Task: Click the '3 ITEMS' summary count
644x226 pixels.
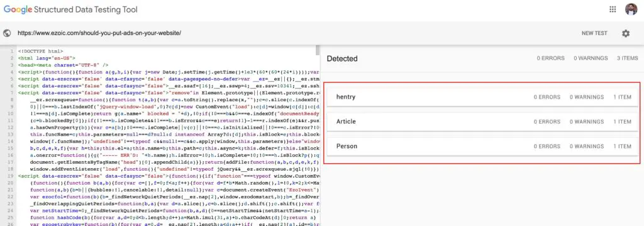Action: 627,58
